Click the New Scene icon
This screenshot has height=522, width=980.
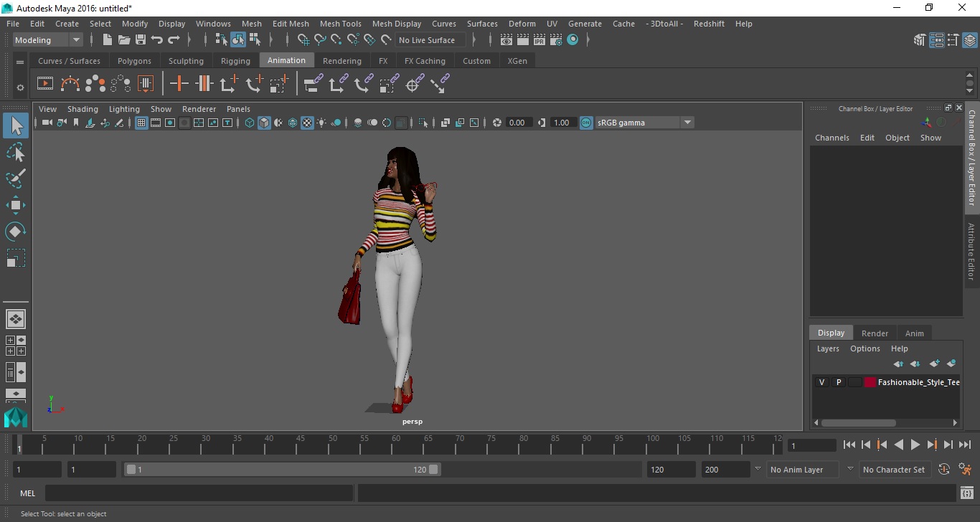coord(108,40)
